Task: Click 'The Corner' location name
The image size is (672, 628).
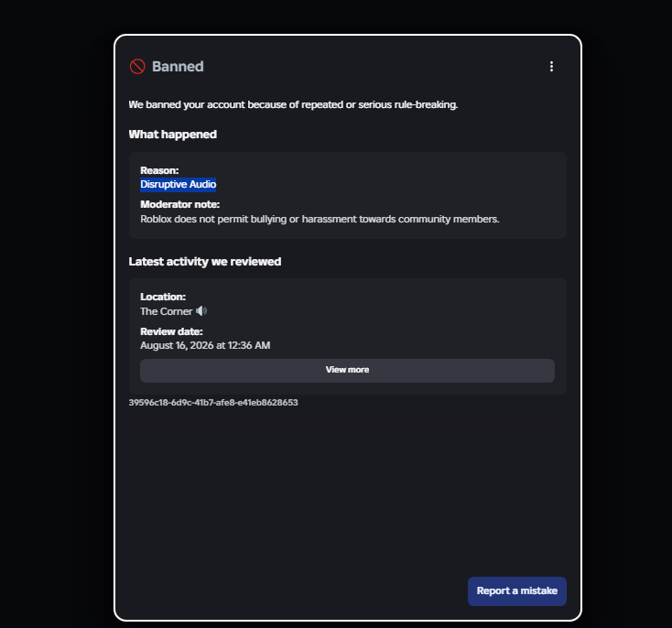Action: click(x=167, y=311)
